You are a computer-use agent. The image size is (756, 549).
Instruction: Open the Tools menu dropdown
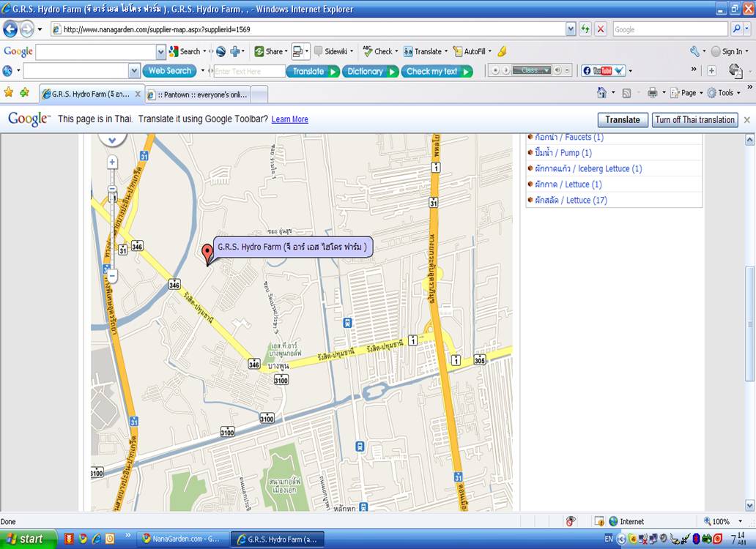point(725,93)
